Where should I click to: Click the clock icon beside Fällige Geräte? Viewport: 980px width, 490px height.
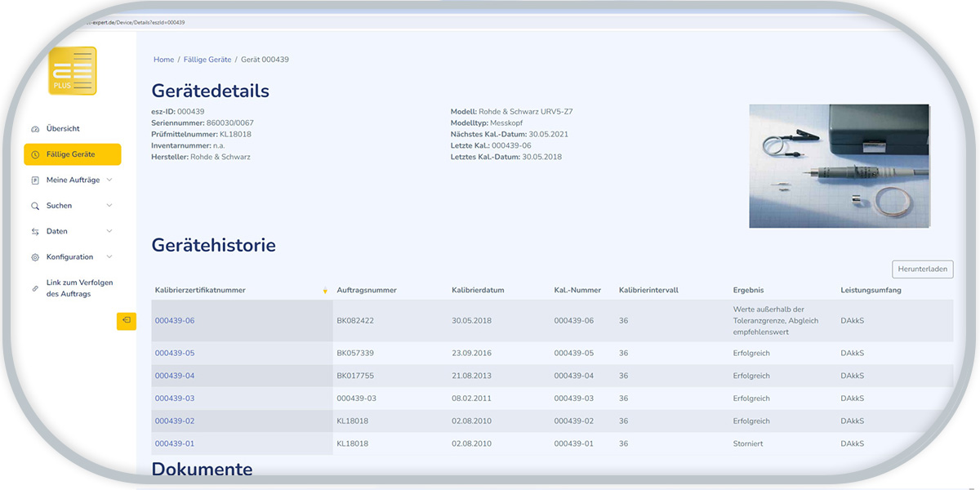click(35, 154)
